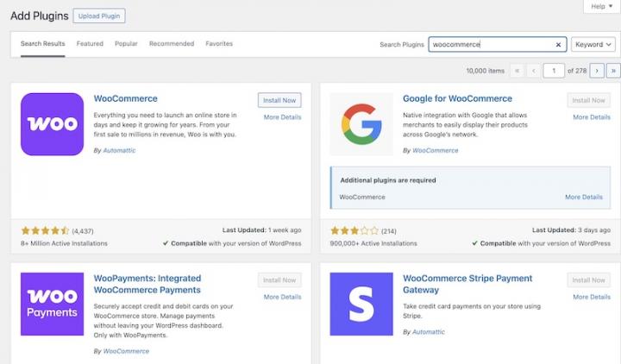The height and width of the screenshot is (364, 621).
Task: Switch to the Recommended tab
Action: click(x=172, y=44)
